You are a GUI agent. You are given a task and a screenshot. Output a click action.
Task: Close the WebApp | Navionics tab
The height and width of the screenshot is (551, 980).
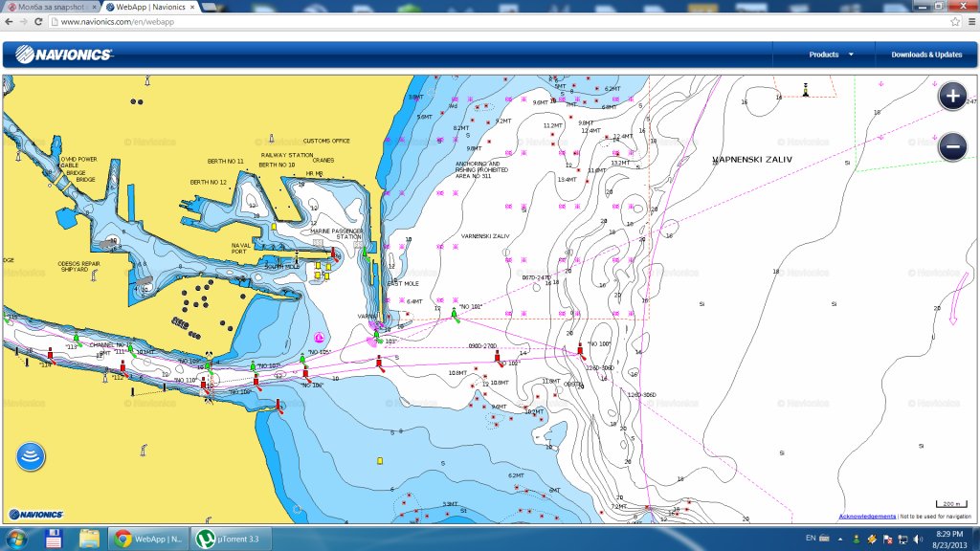(x=192, y=7)
